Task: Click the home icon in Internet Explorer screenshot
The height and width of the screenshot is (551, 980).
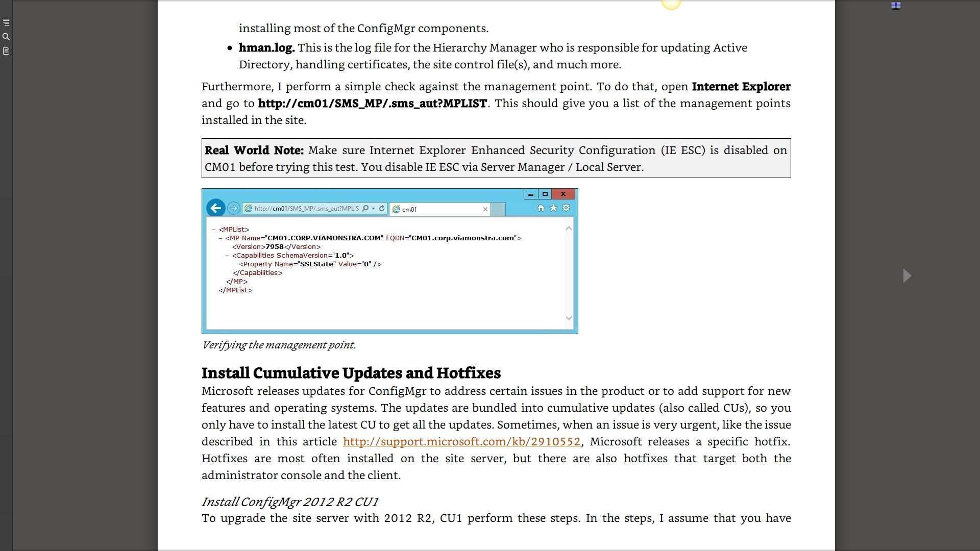Action: 541,208
